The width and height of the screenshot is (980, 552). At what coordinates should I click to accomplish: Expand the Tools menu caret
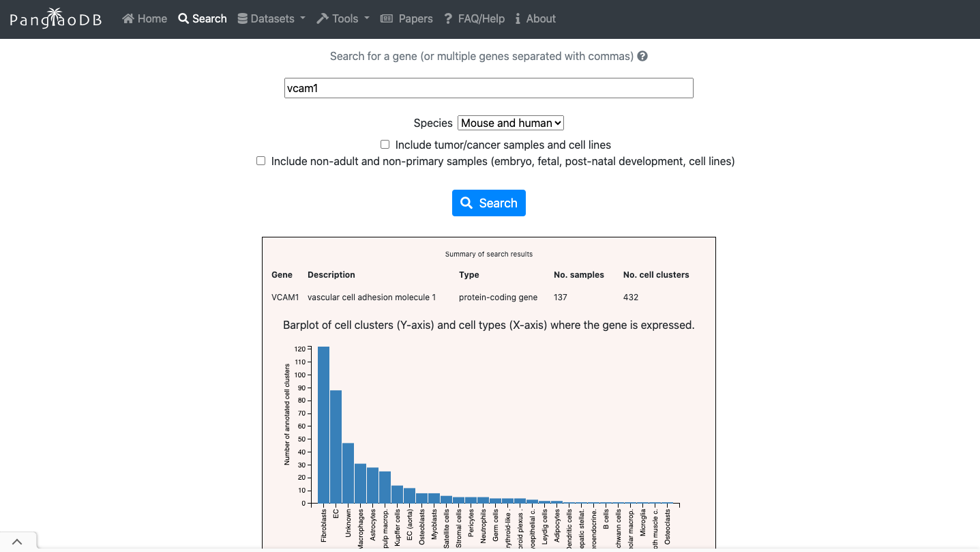point(367,18)
